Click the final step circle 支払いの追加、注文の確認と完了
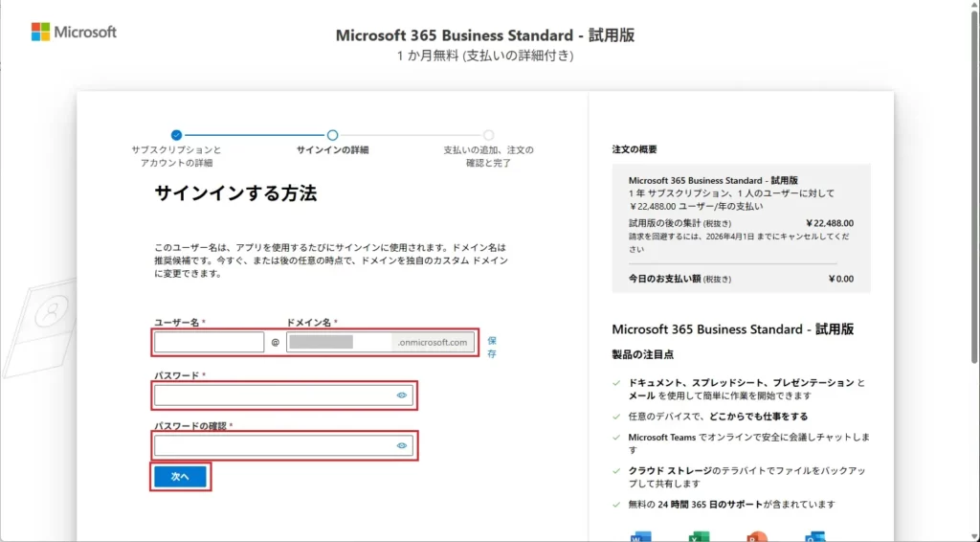Viewport: 980px width, 542px height. tap(489, 135)
